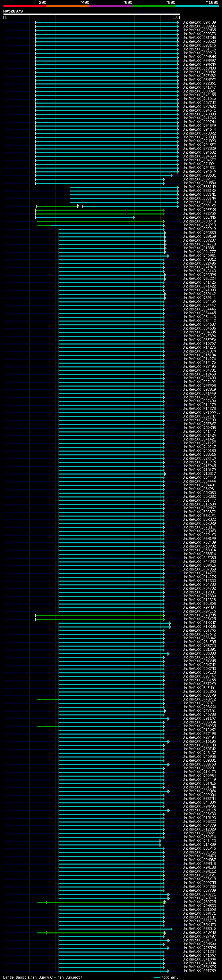The height and width of the screenshot is (980, 222).
Task: Click the green ~80% legend color bar
Action: pyautogui.click(x=154, y=7)
